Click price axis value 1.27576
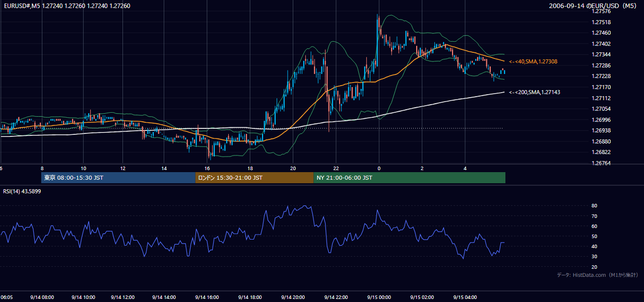The width and height of the screenshot is (644, 302). [601, 11]
